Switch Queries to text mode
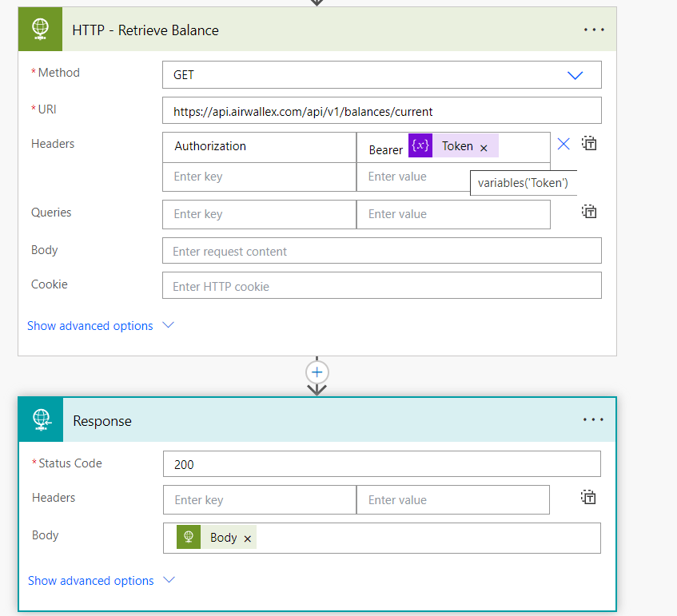 [589, 212]
